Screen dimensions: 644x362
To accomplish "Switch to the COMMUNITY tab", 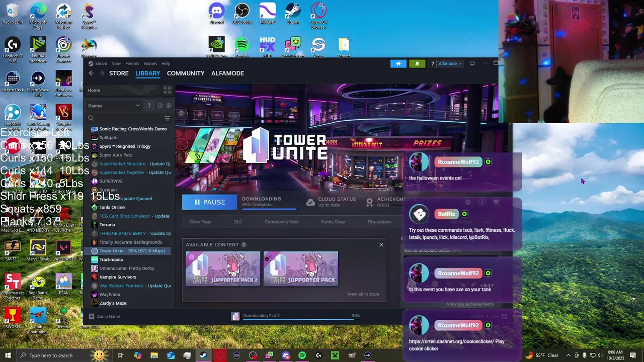I will (x=186, y=73).
